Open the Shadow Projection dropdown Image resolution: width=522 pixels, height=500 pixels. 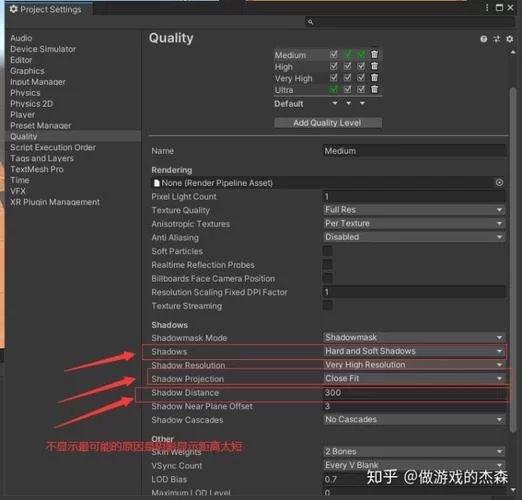point(414,378)
